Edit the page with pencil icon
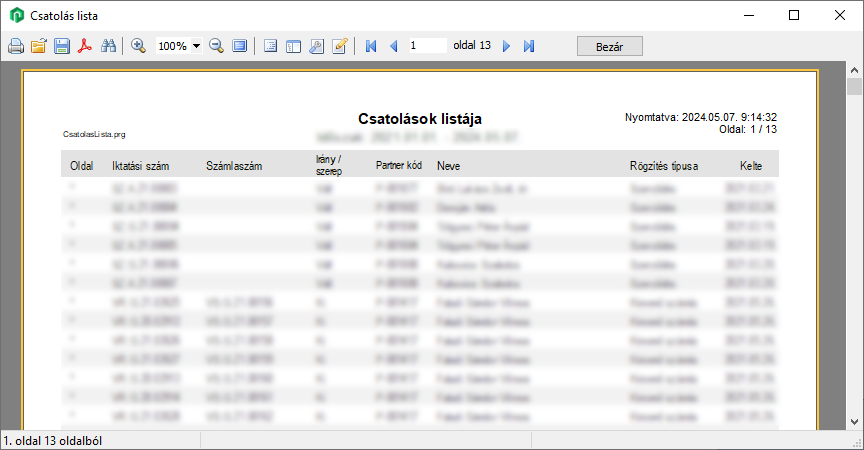The width and height of the screenshot is (864, 450). pyautogui.click(x=339, y=46)
